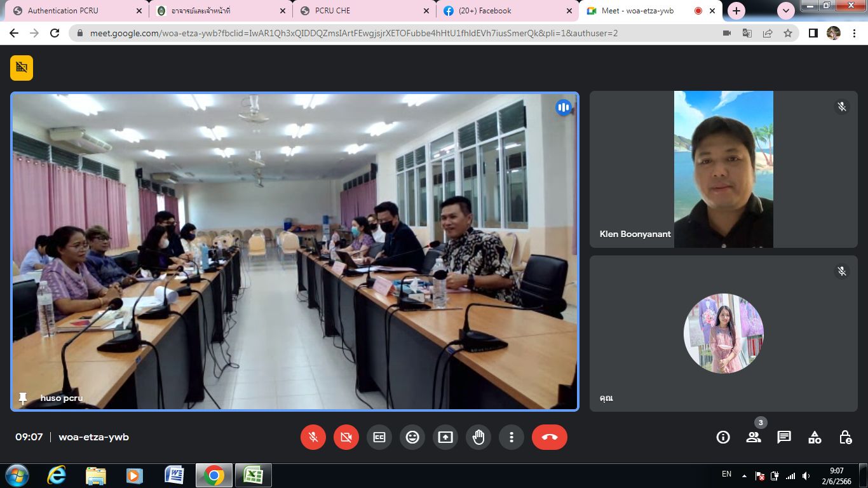Open the in-call chat messages panel
The width and height of the screenshot is (868, 488).
784,437
